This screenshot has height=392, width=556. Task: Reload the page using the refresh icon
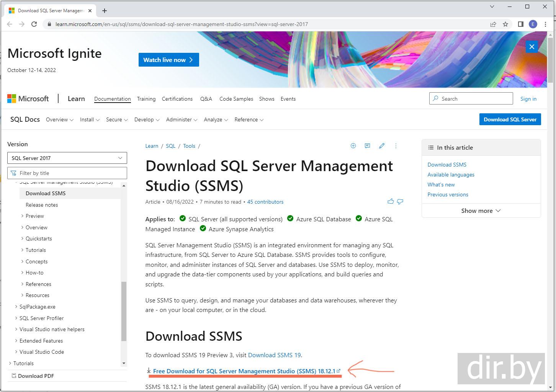point(34,24)
